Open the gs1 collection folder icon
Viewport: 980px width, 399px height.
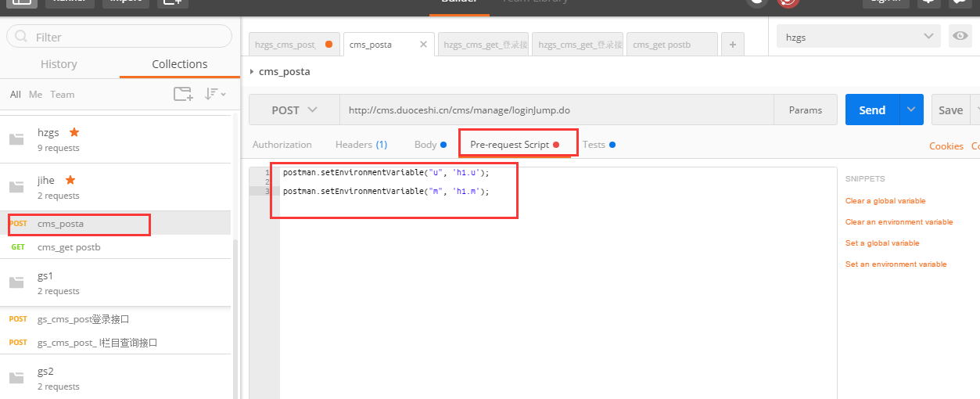(x=16, y=282)
